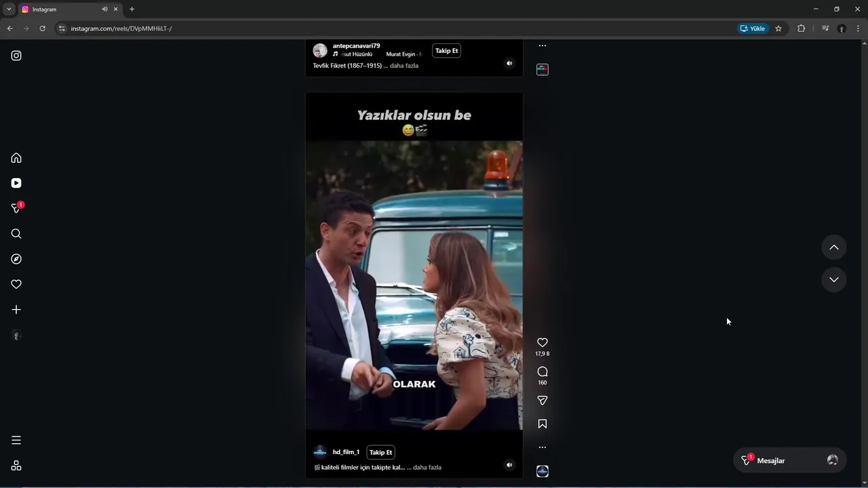Go back in browser history
The width and height of the screenshot is (868, 488).
[9, 28]
